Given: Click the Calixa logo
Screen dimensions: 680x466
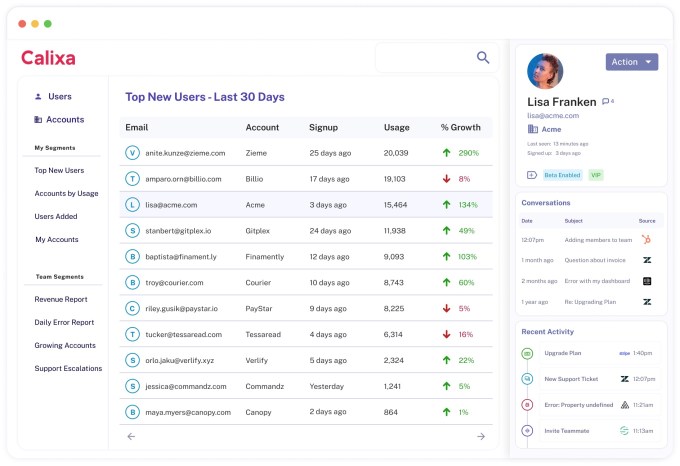Looking at the screenshot, I should 48,58.
